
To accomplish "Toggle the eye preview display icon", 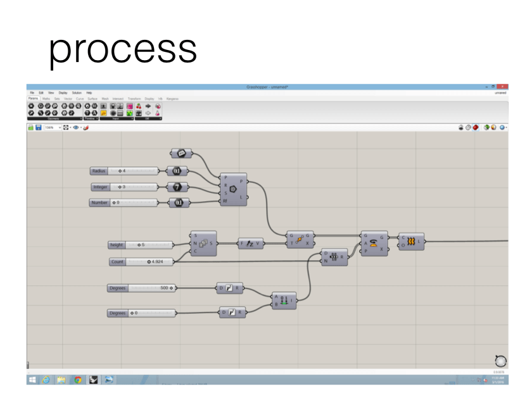I will (76, 127).
